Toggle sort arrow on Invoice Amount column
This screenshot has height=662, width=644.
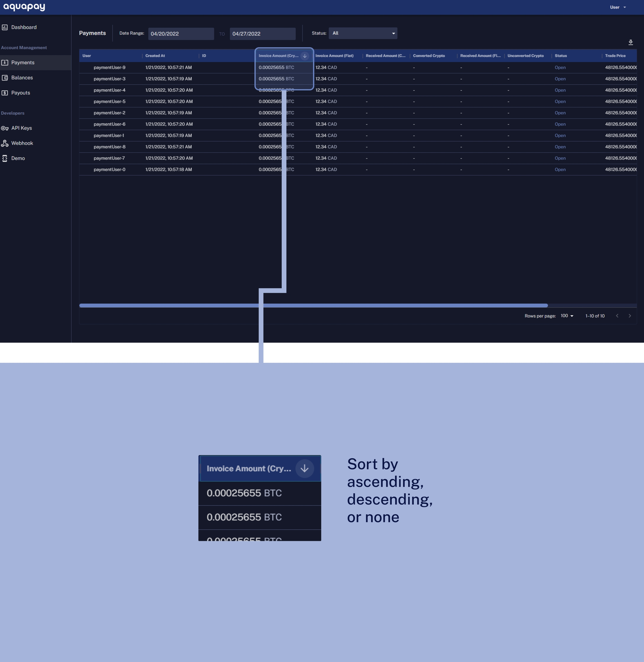point(305,56)
